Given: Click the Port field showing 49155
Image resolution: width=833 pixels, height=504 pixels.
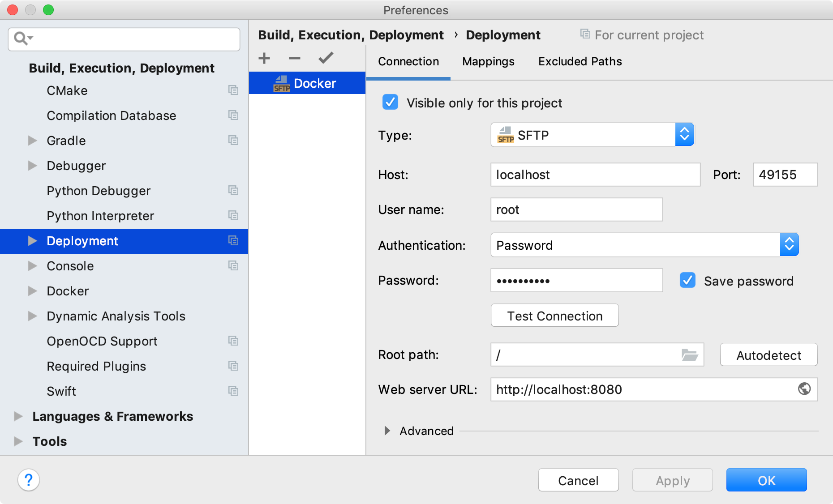Looking at the screenshot, I should [785, 175].
